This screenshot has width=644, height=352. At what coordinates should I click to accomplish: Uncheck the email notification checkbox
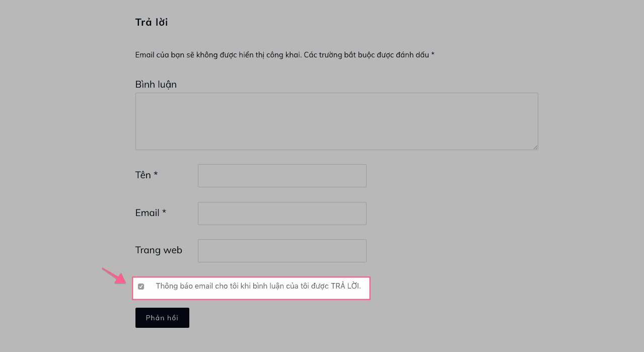141,287
